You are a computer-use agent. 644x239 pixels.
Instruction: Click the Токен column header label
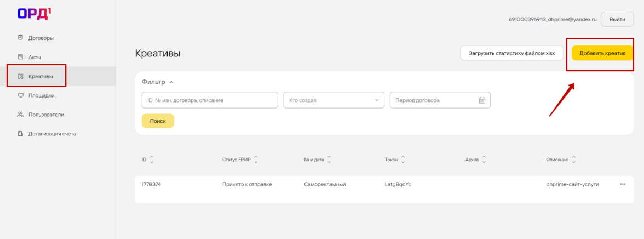click(x=392, y=160)
